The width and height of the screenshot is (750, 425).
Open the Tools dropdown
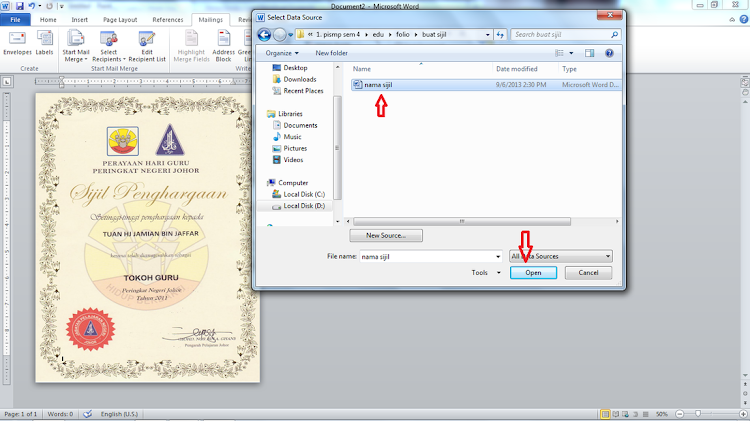coord(485,272)
